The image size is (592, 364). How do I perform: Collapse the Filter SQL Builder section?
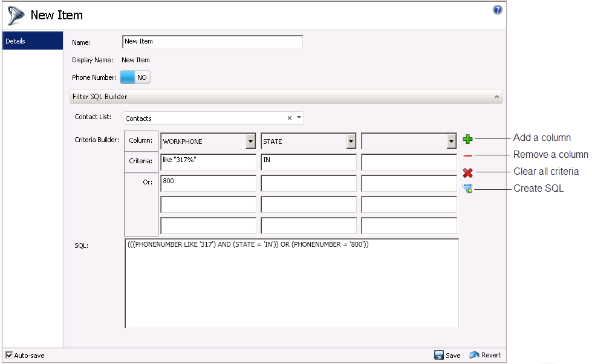click(496, 97)
